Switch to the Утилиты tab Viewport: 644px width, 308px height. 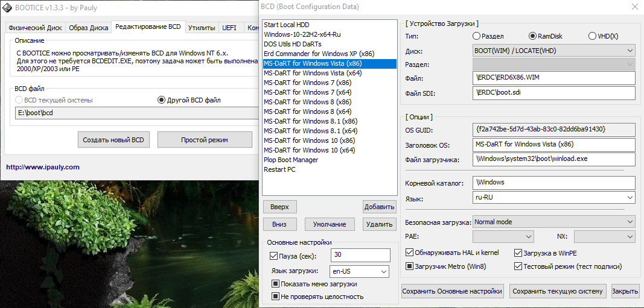click(202, 28)
